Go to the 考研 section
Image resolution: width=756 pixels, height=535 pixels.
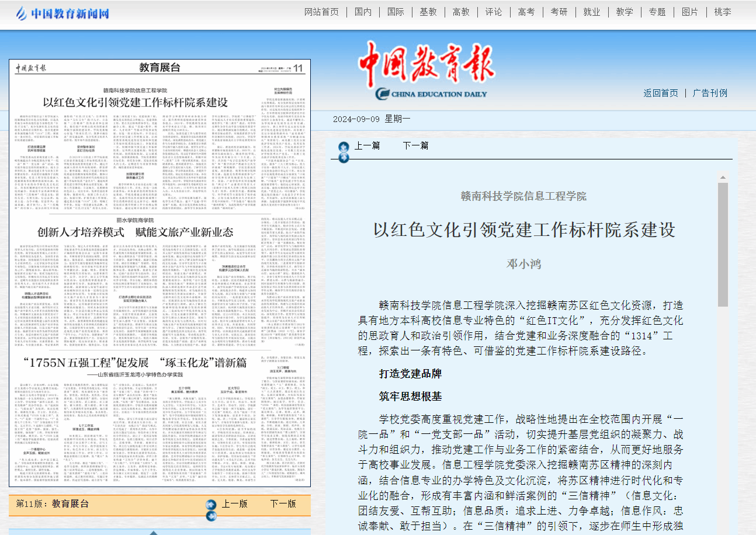coord(559,12)
